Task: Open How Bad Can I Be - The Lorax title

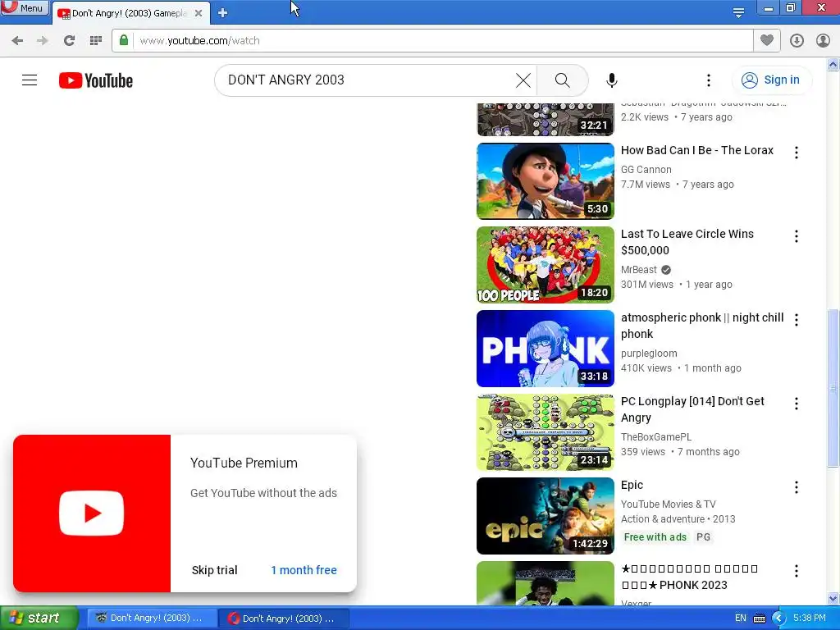Action: (x=697, y=151)
